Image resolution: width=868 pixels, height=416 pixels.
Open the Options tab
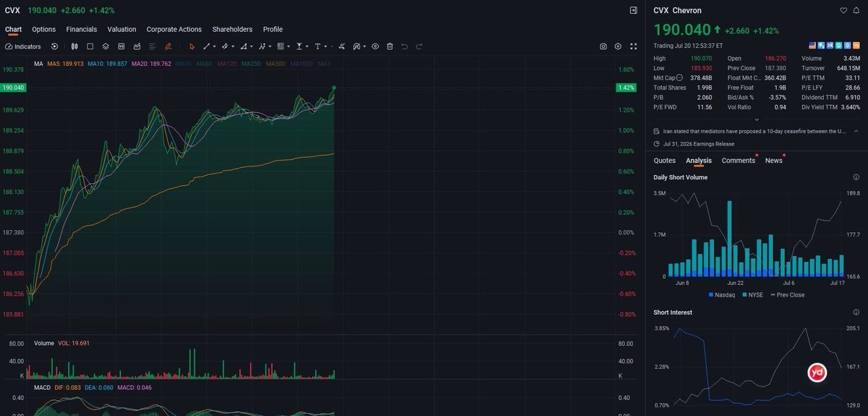coord(43,29)
